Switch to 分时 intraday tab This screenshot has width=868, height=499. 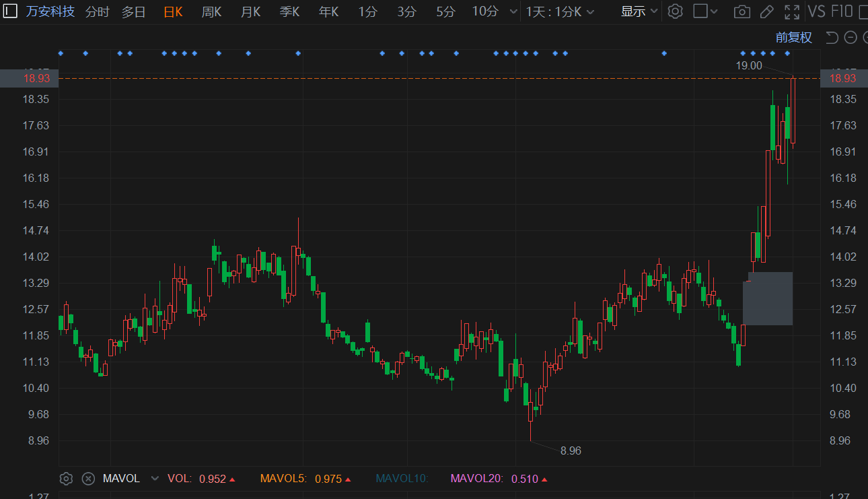pyautogui.click(x=97, y=11)
